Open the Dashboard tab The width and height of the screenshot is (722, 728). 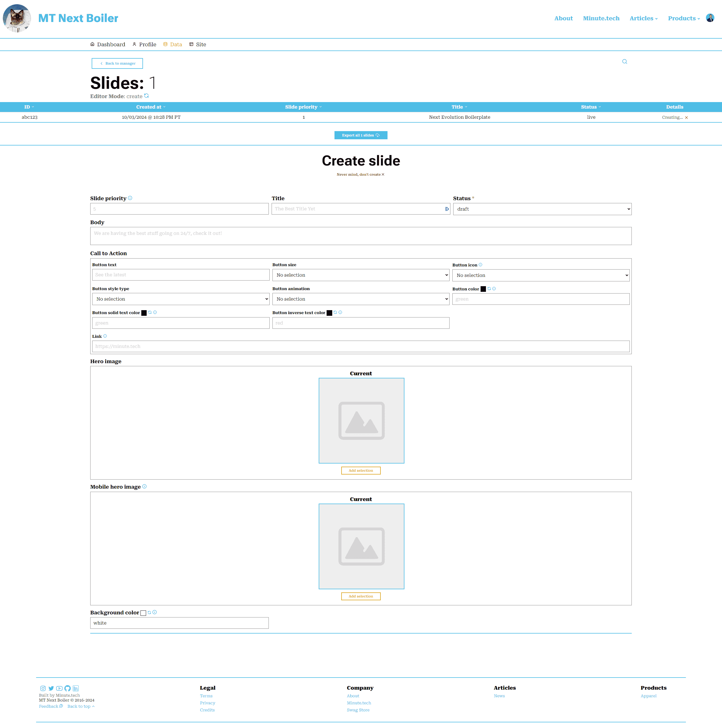pyautogui.click(x=108, y=45)
